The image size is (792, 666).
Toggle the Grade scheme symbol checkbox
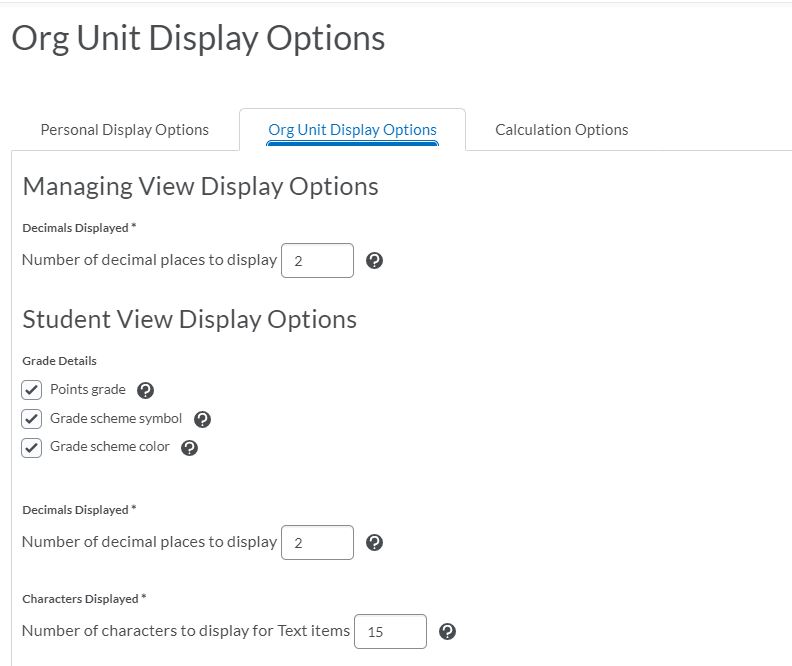point(32,419)
